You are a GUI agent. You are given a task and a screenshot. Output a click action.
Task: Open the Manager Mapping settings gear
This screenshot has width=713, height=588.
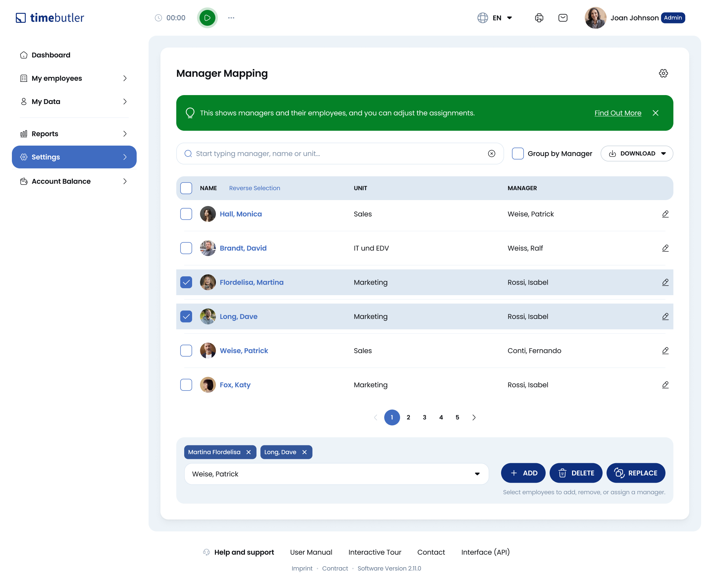click(x=663, y=73)
